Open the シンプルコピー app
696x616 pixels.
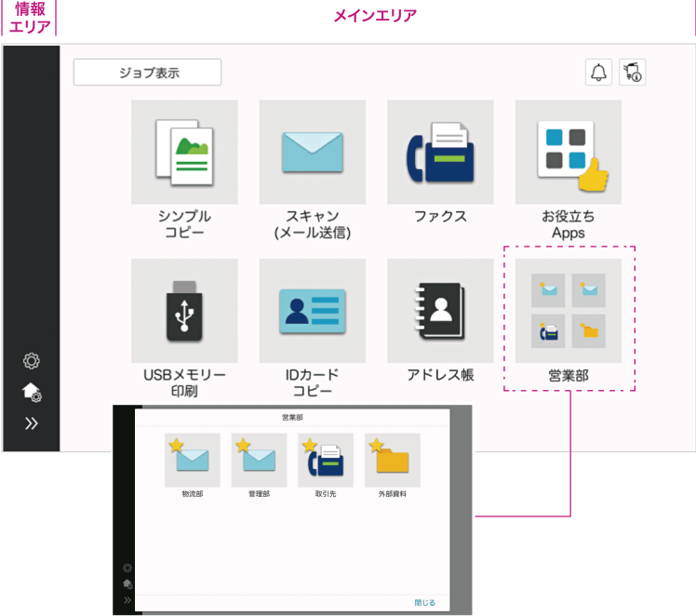(x=184, y=153)
